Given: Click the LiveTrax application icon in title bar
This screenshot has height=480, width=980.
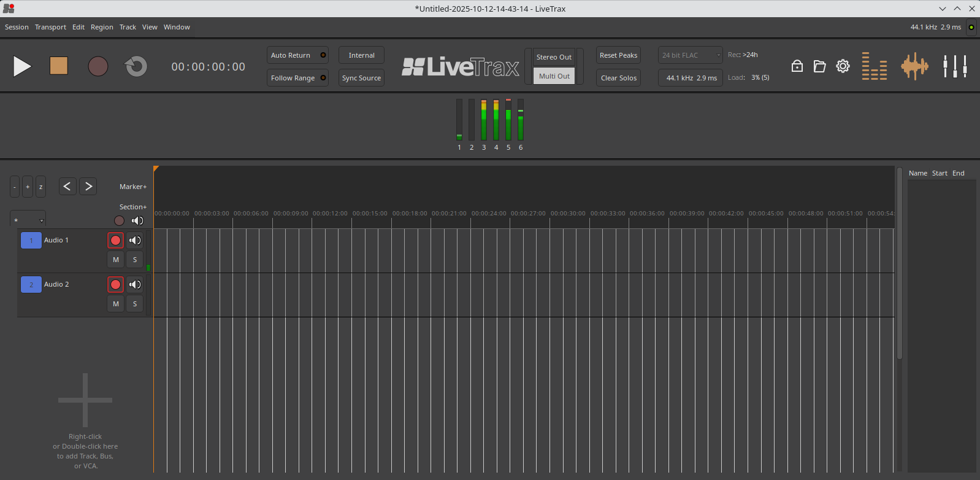Looking at the screenshot, I should click(x=9, y=9).
